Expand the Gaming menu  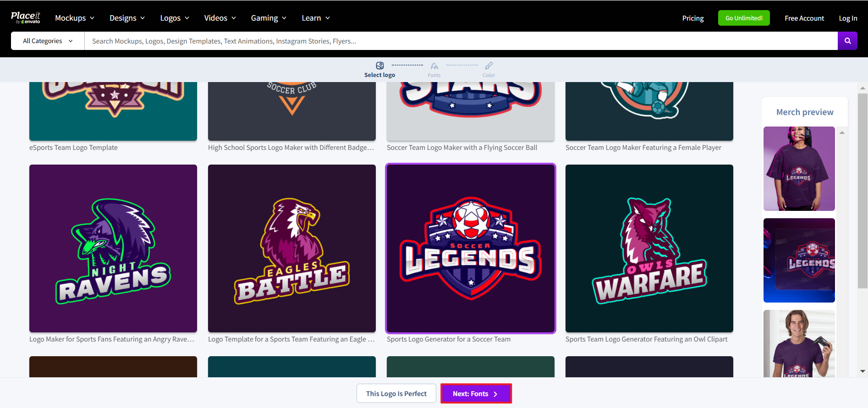(x=269, y=18)
